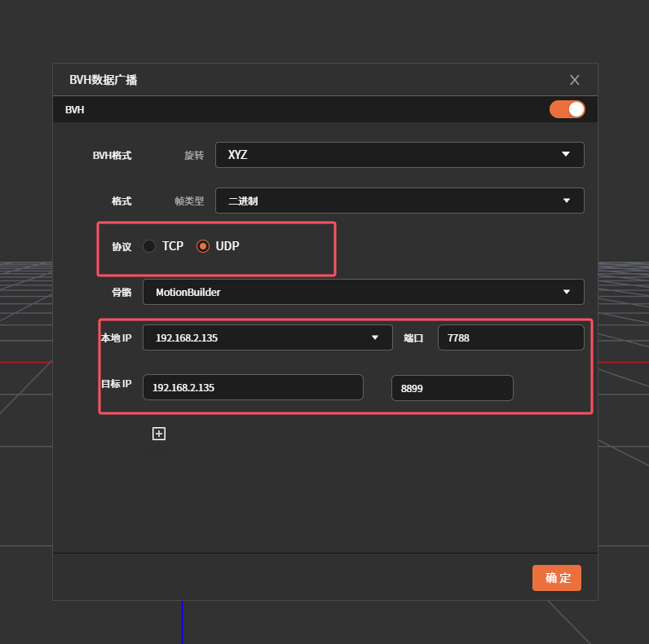Open the 本地 IP address dropdown
This screenshot has height=644, width=649.
pos(267,337)
